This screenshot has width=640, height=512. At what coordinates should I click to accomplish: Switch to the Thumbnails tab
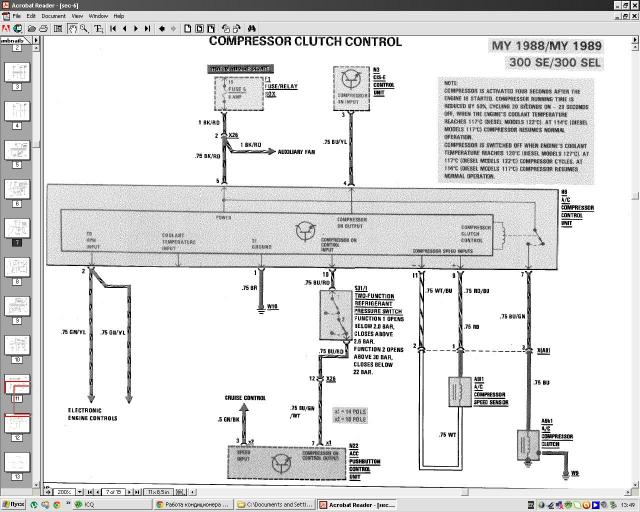click(x=14, y=40)
